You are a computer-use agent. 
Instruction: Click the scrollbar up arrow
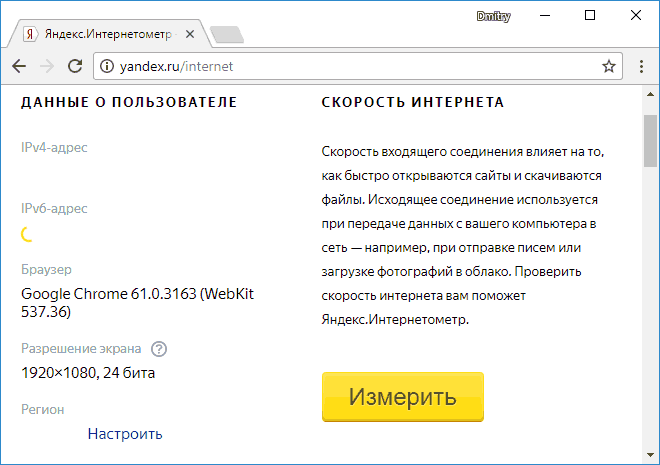click(x=650, y=94)
